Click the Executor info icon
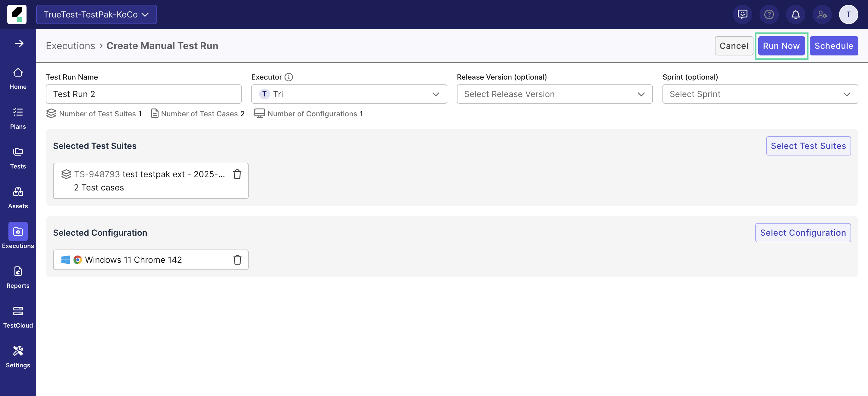This screenshot has width=868, height=396. 289,77
